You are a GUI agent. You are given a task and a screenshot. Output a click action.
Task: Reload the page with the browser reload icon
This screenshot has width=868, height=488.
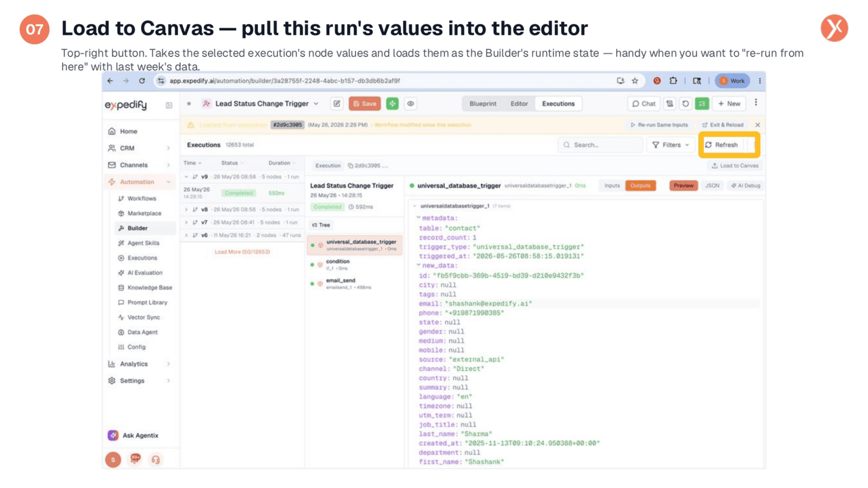click(x=142, y=81)
